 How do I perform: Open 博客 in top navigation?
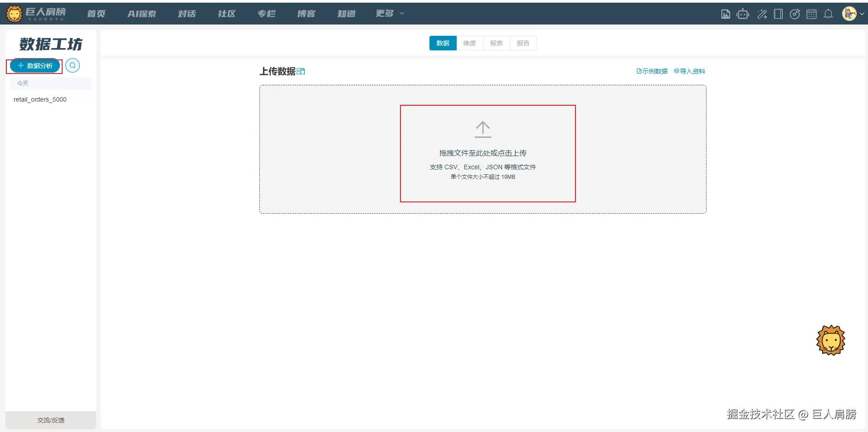click(307, 14)
